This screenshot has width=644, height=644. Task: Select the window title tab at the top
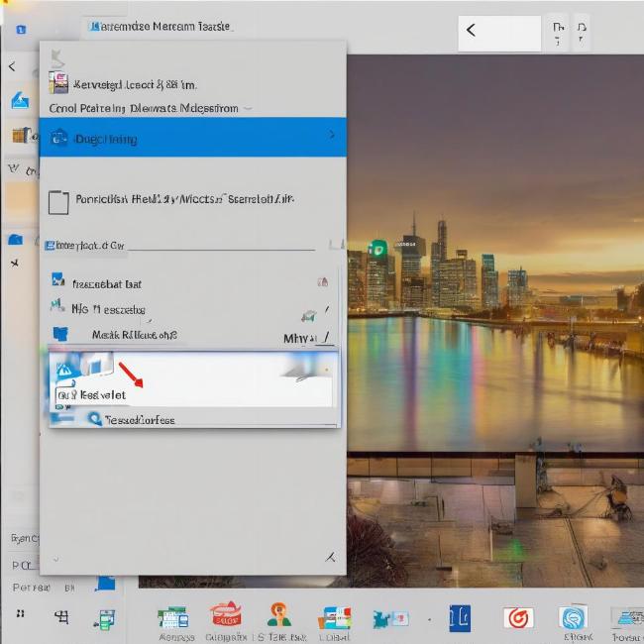[x=161, y=27]
